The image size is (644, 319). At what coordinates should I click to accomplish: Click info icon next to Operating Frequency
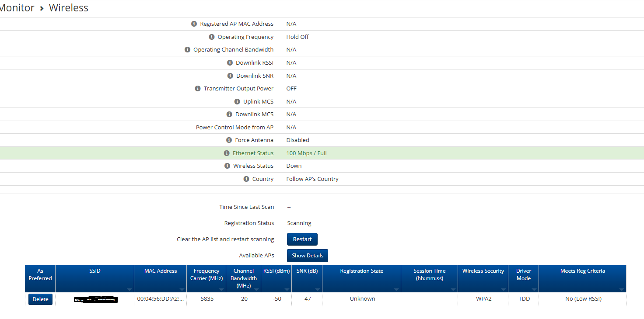pyautogui.click(x=212, y=37)
